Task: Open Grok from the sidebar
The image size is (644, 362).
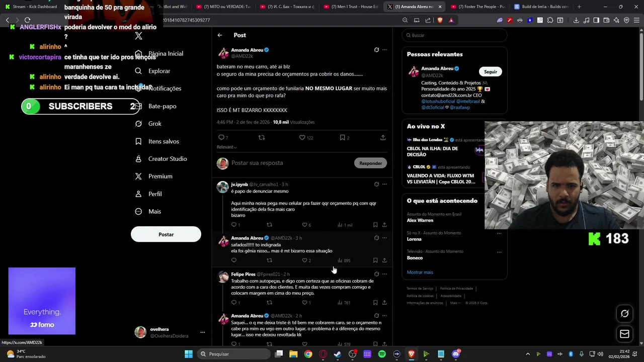Action: [154, 124]
